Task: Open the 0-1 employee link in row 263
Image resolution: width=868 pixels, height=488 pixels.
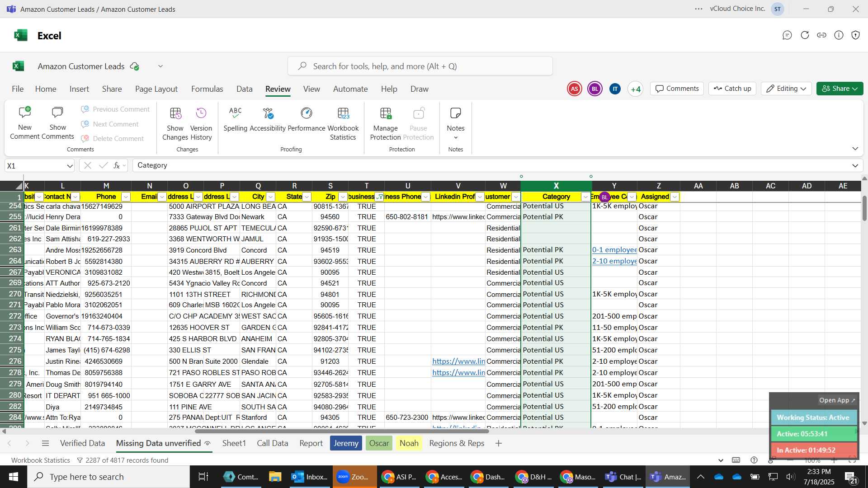Action: 614,250
